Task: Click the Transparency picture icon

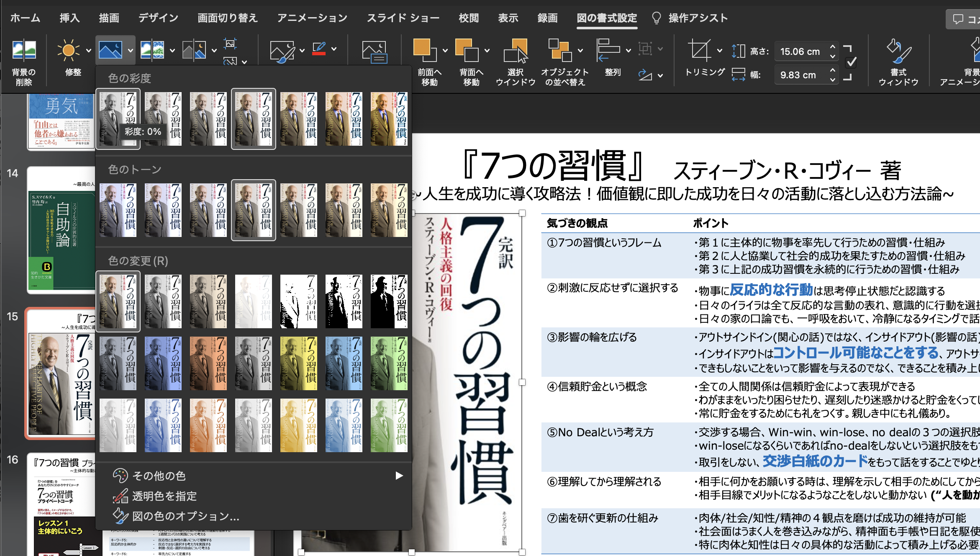Action: pos(194,51)
